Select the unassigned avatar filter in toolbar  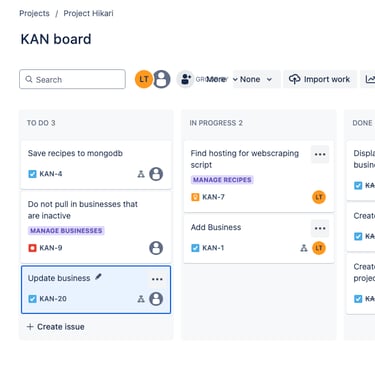(162, 79)
